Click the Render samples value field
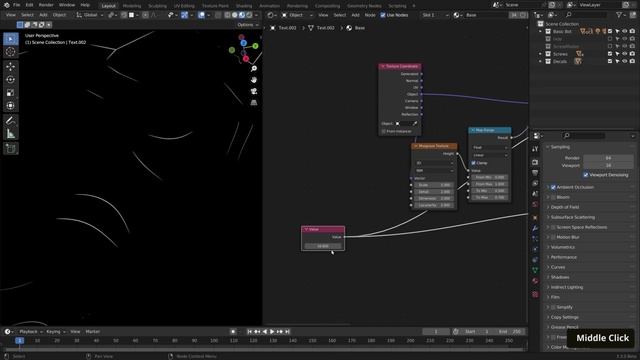 [x=608, y=158]
